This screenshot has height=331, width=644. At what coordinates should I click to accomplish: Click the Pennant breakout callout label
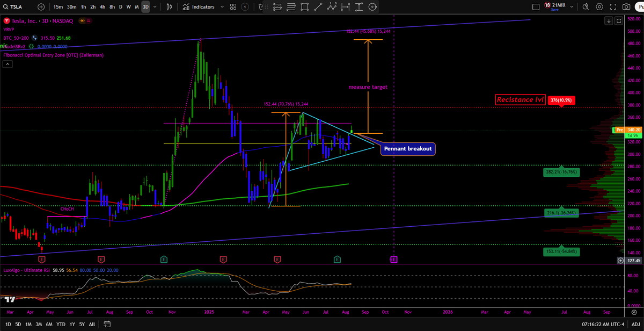[408, 149]
